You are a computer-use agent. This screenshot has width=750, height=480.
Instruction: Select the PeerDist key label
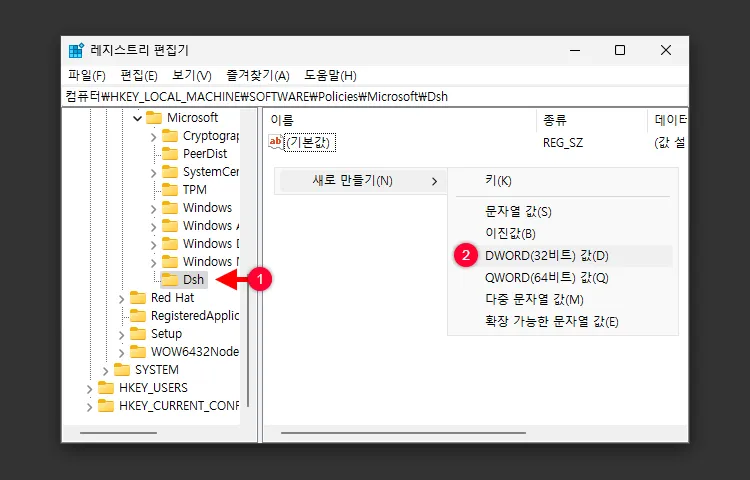point(205,154)
